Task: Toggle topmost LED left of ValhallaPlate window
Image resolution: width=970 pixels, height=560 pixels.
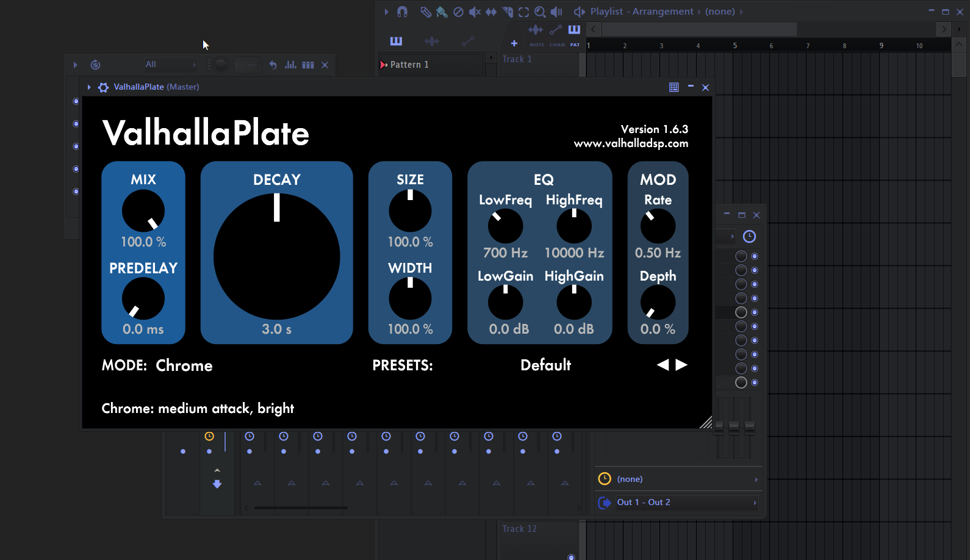Action: [x=76, y=101]
